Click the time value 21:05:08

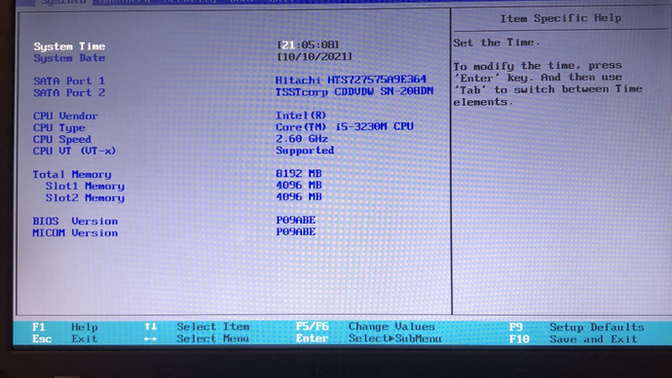(x=308, y=45)
